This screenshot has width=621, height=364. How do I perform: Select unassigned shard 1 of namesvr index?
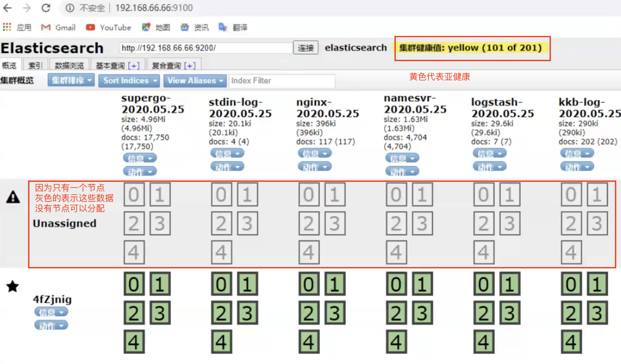(422, 194)
